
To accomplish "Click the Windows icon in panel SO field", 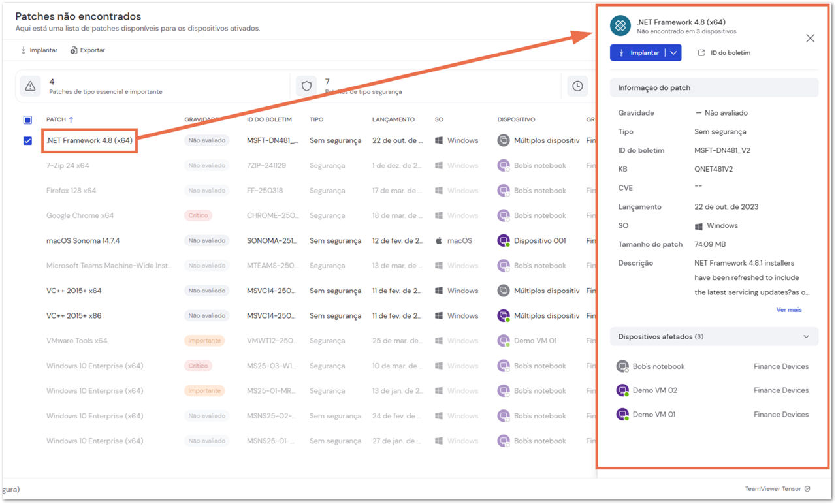I will coord(699,226).
